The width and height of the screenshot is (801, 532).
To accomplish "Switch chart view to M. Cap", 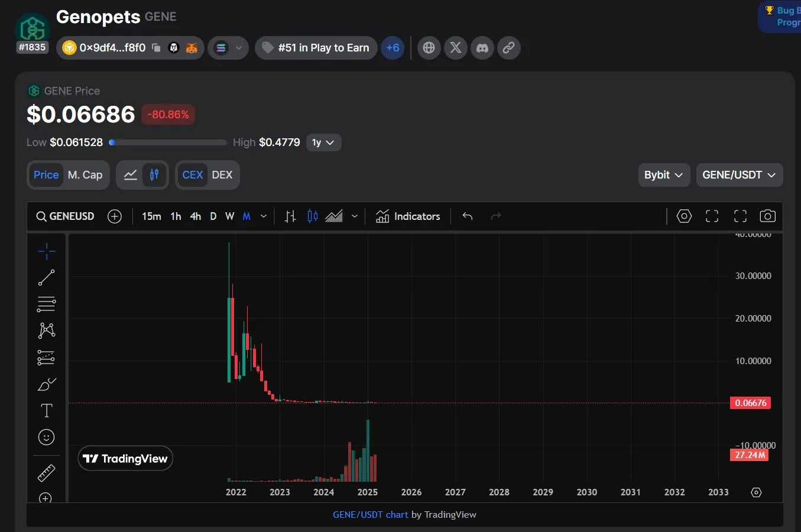I will point(85,175).
